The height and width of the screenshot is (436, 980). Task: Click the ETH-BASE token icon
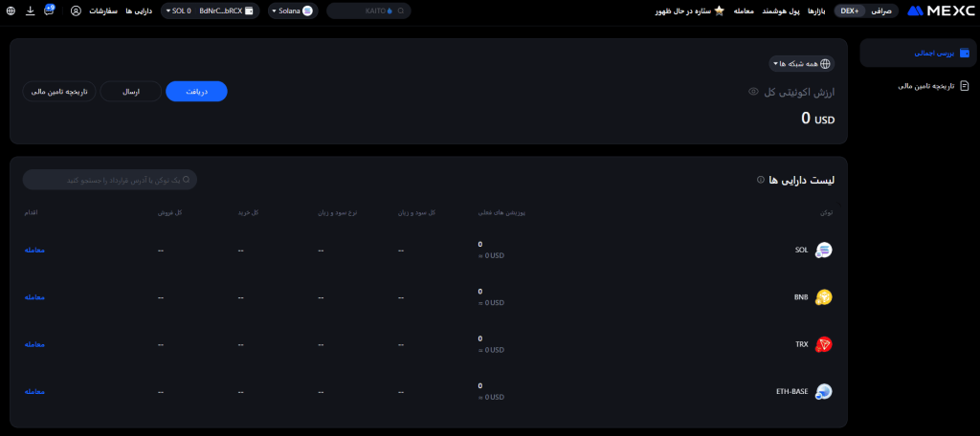(x=824, y=392)
